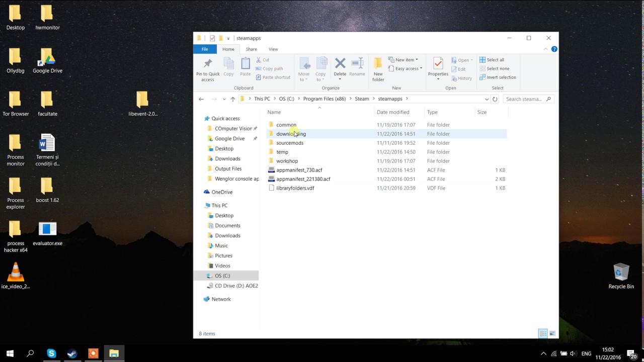Open the Action Center notifications icon
Image resolution: width=644 pixels, height=362 pixels.
pyautogui.click(x=631, y=353)
